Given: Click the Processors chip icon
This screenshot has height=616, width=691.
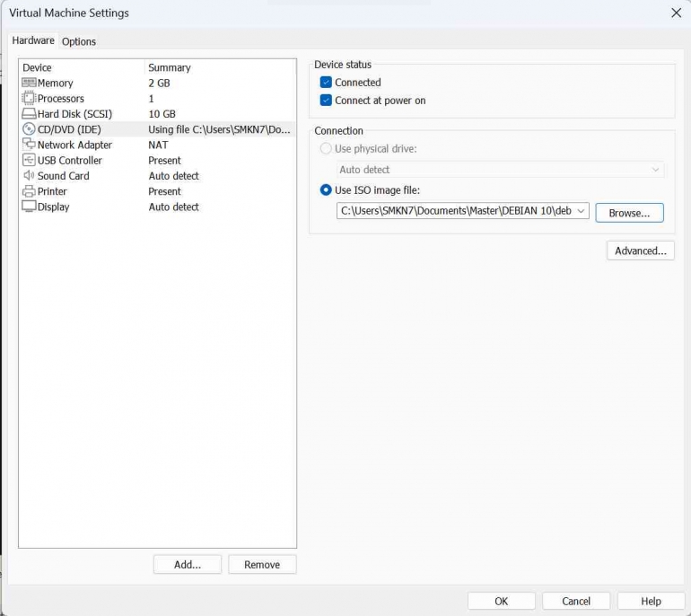Looking at the screenshot, I should [x=29, y=99].
